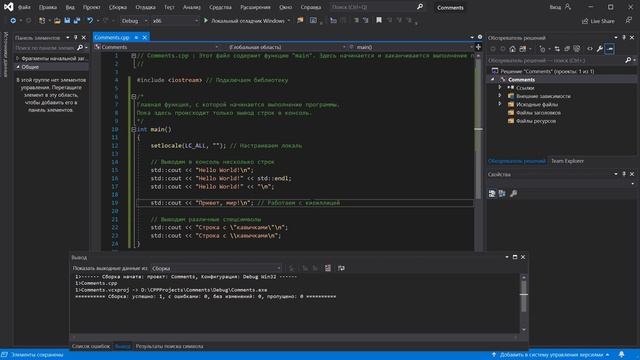The height and width of the screenshot is (360, 640).
Task: Open the Справка menu
Action: pos(311,7)
